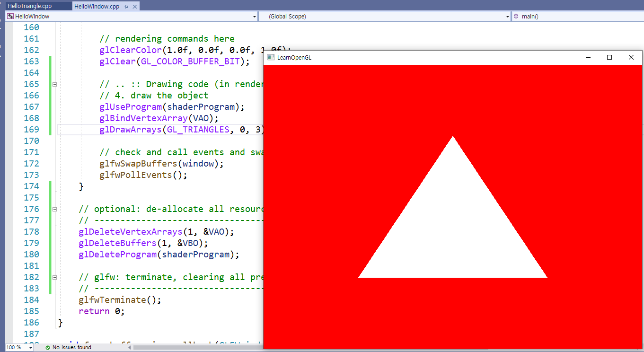Open the 100 % zoom dropdown
644x352 pixels.
31,347
